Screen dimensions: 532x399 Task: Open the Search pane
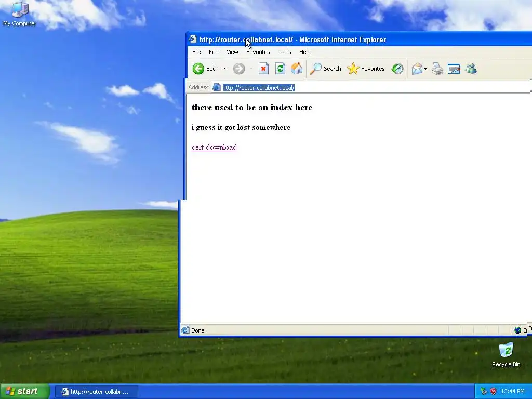[x=325, y=69]
